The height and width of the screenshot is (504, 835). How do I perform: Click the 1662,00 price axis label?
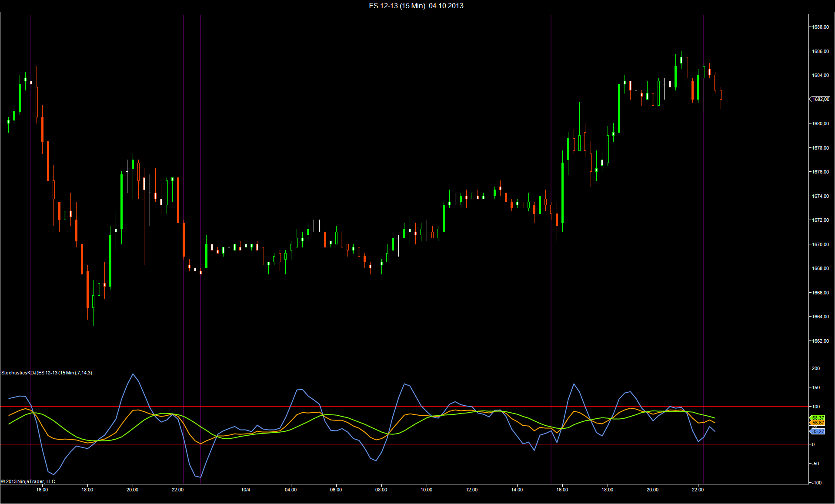[820, 341]
